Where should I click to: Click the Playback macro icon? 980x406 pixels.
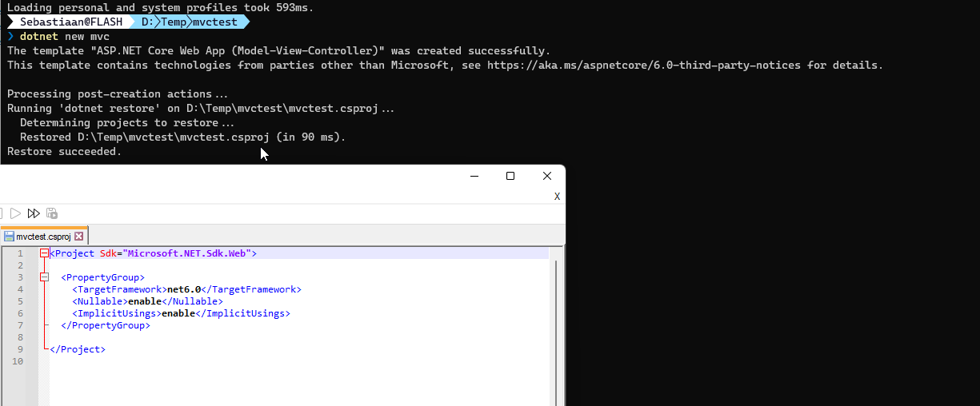[15, 213]
